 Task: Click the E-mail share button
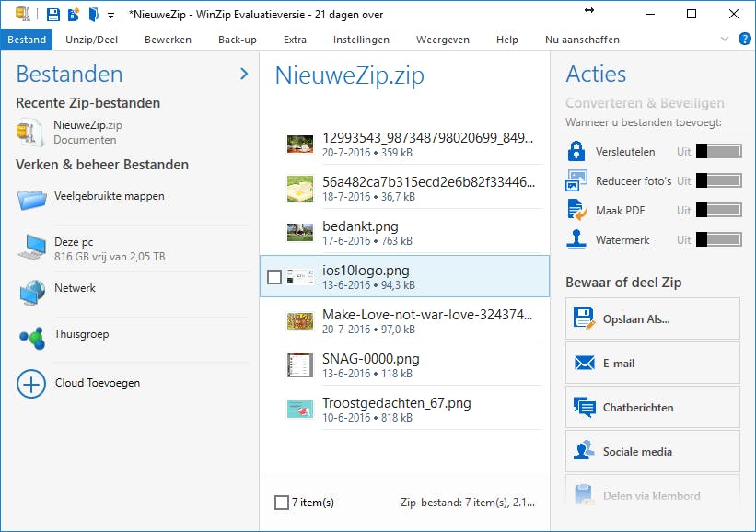(652, 364)
